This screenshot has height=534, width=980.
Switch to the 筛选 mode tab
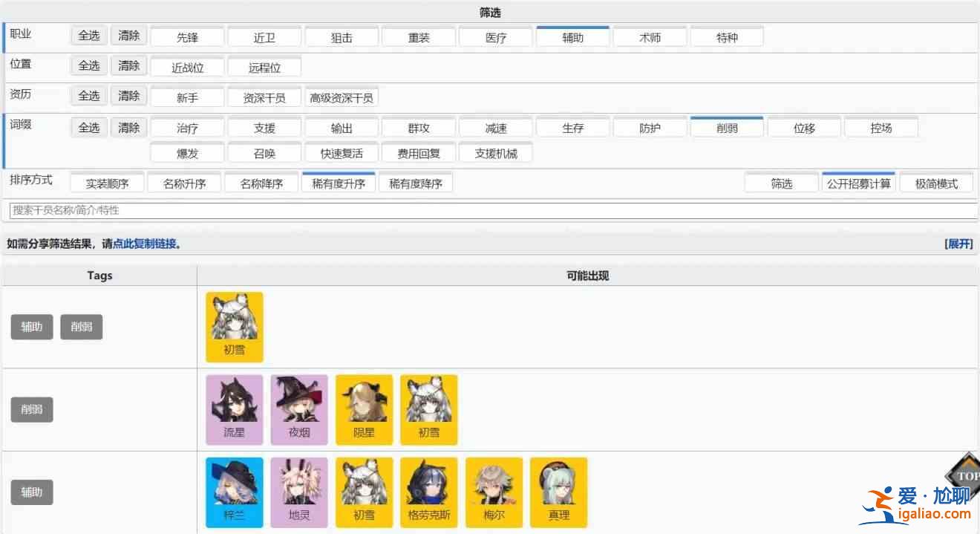coord(781,183)
